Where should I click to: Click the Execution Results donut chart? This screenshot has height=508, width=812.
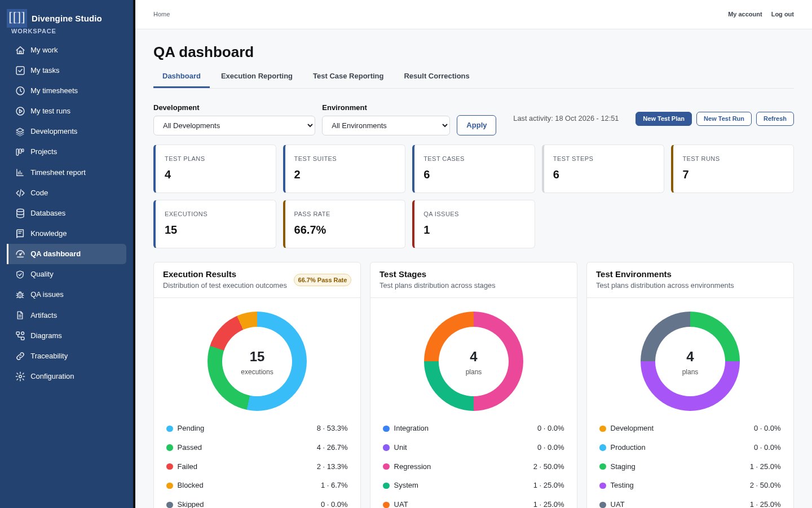(257, 361)
